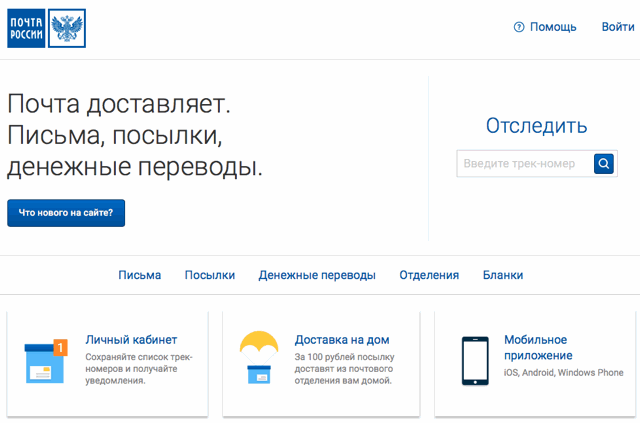The width and height of the screenshot is (640, 423).
Task: Click the Почта России text logo
Action: 26,29
